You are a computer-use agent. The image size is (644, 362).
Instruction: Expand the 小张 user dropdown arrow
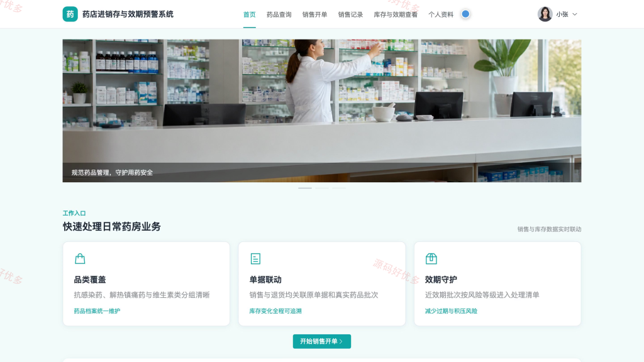click(x=575, y=14)
